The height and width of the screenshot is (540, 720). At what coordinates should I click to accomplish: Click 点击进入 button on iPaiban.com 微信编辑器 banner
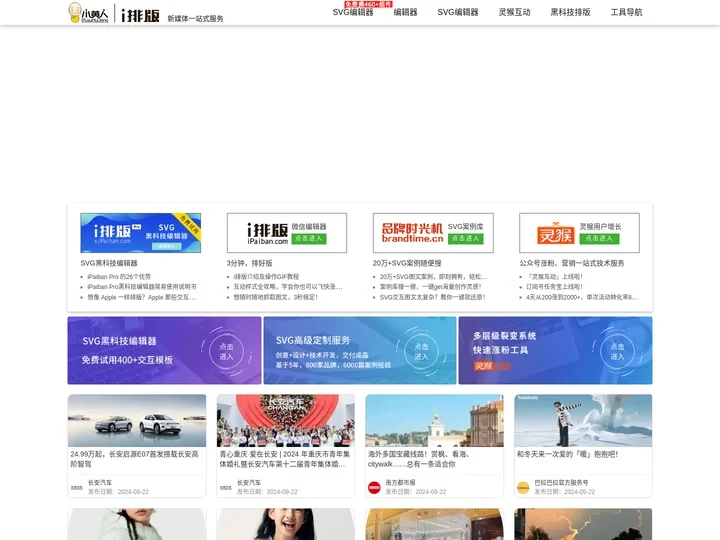click(309, 238)
